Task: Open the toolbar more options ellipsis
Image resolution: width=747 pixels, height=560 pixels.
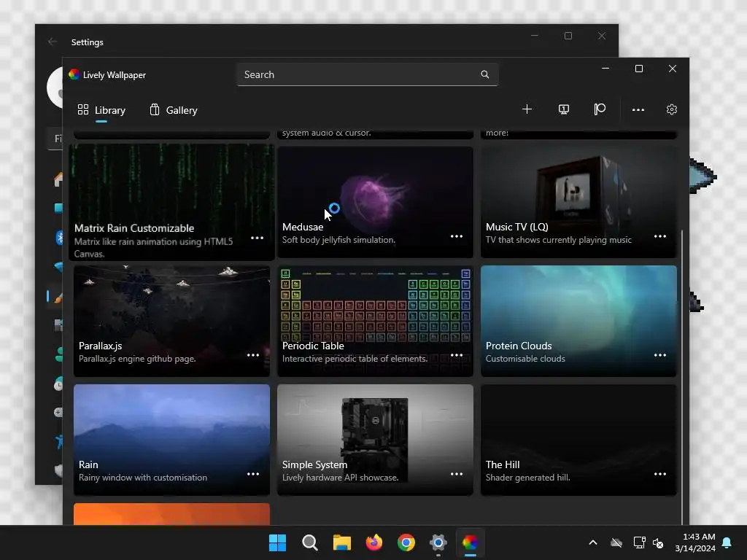Action: [638, 109]
